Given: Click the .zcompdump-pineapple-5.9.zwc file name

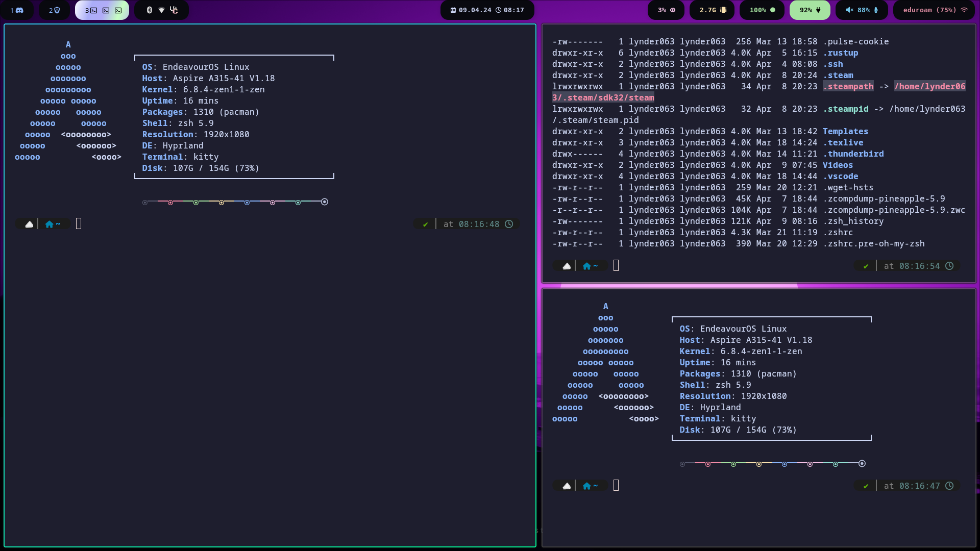Looking at the screenshot, I should (894, 210).
